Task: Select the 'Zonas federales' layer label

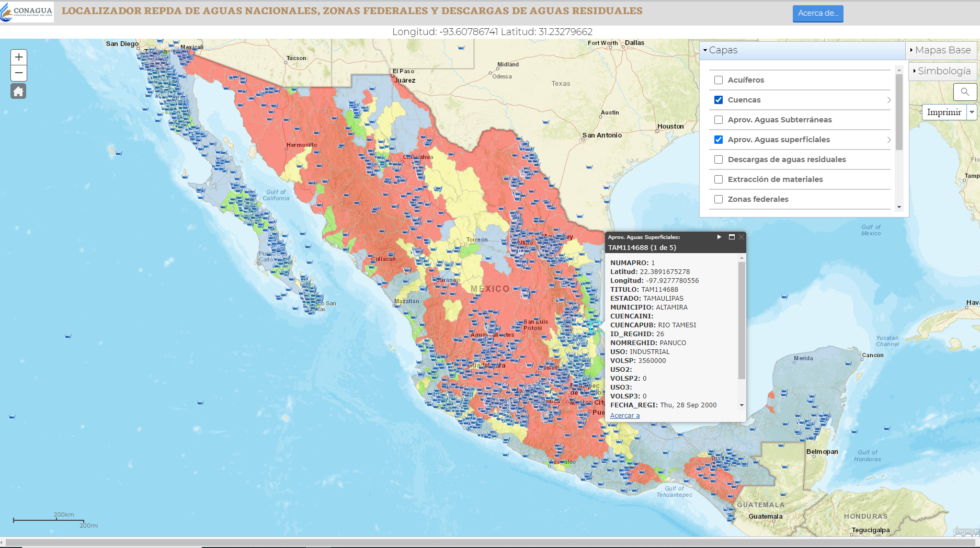Action: click(758, 199)
